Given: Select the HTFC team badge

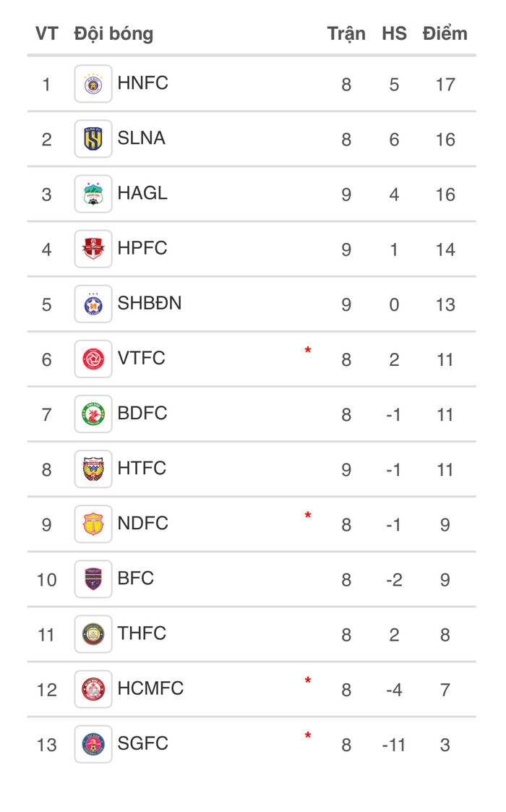Looking at the screenshot, I should [93, 469].
